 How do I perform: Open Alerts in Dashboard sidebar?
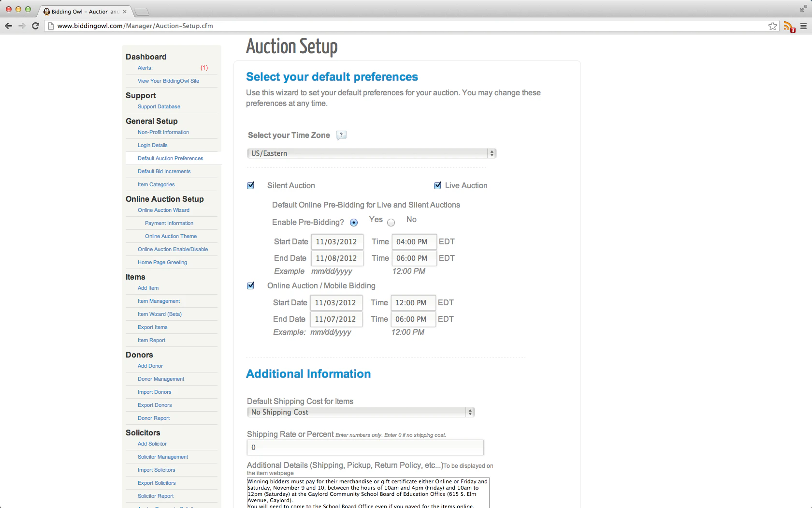pos(145,68)
